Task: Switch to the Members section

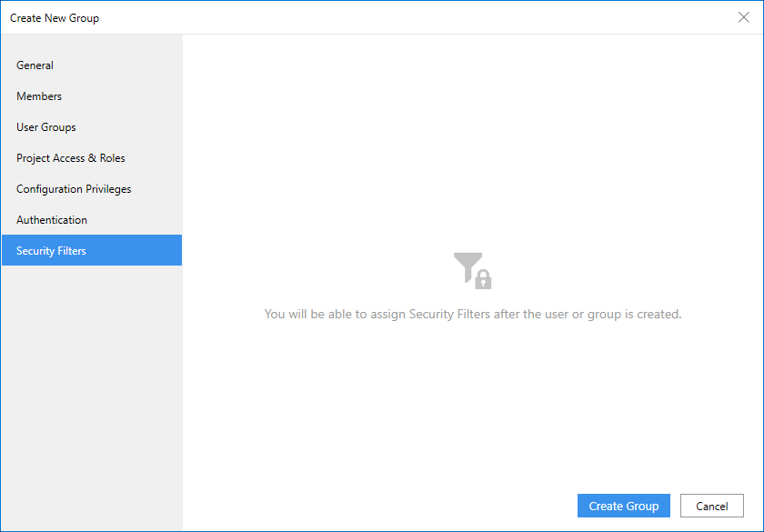Action: coord(39,96)
